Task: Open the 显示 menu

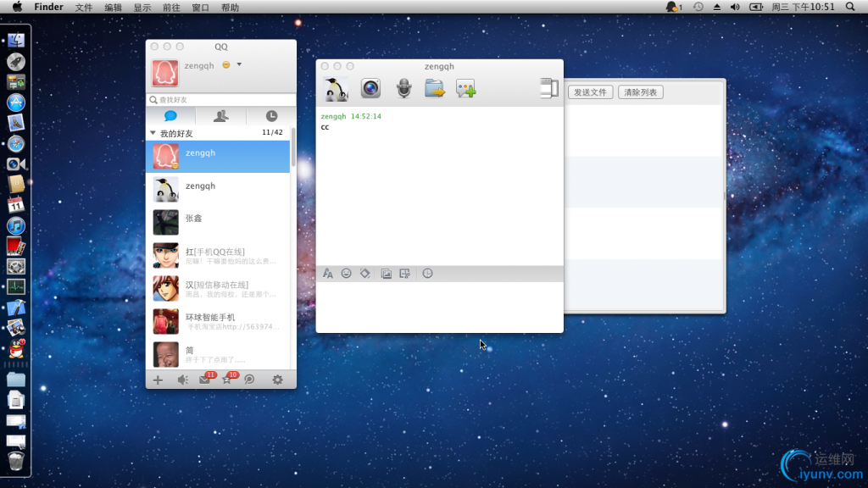Action: point(142,8)
